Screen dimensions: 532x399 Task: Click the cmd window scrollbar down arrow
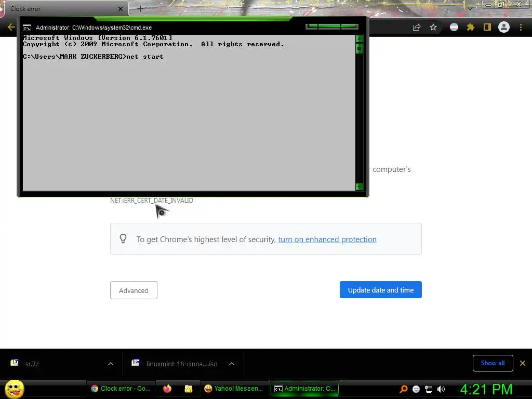360,187
